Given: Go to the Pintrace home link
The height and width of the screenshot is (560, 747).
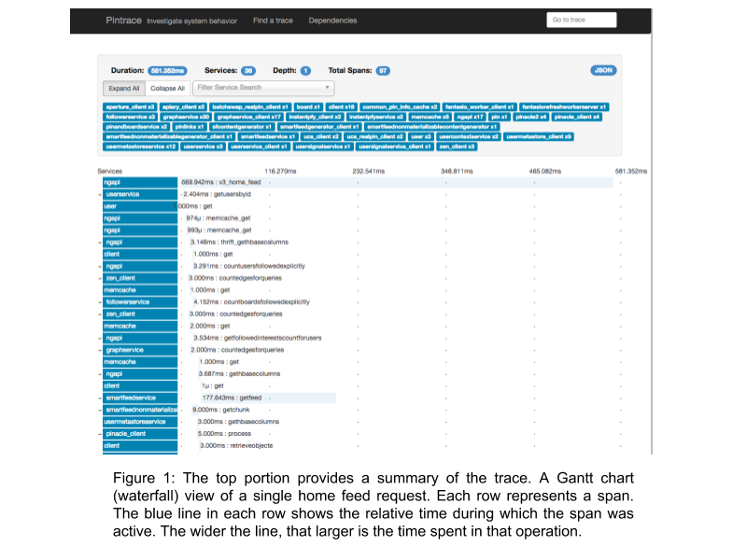Looking at the screenshot, I should pos(123,20).
